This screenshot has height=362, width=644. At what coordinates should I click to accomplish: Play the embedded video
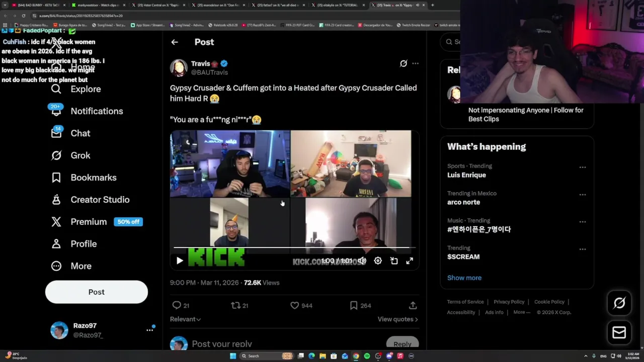(180, 260)
